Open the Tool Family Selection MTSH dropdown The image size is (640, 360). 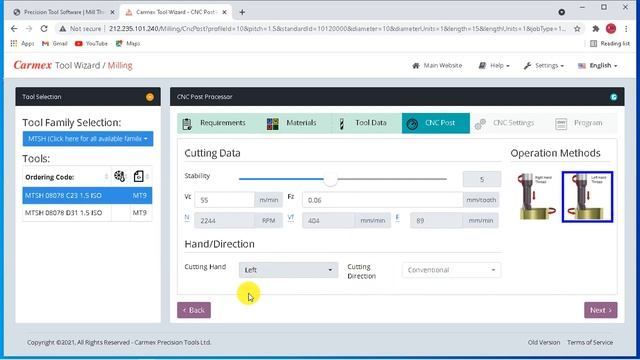pos(88,139)
